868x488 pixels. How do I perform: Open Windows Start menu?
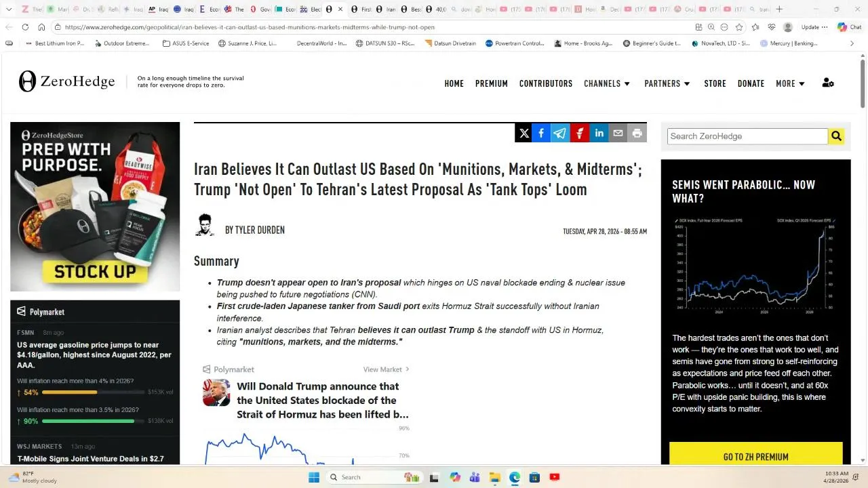click(313, 477)
